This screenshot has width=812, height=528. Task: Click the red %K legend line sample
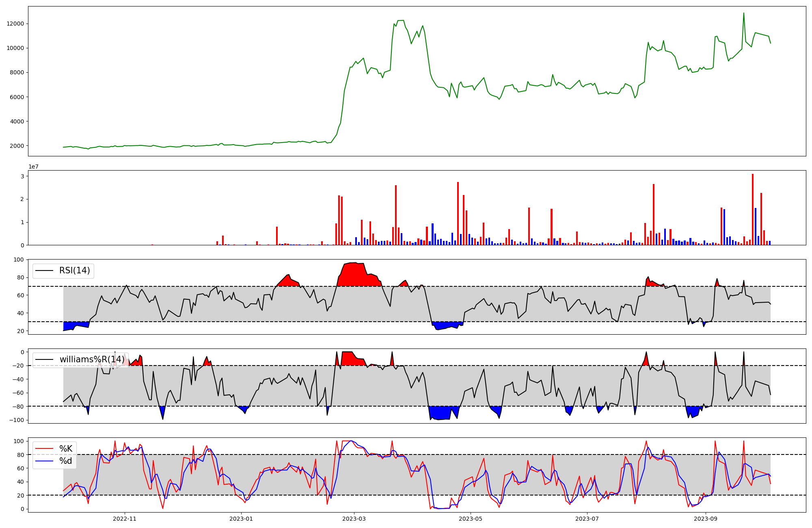click(x=44, y=448)
